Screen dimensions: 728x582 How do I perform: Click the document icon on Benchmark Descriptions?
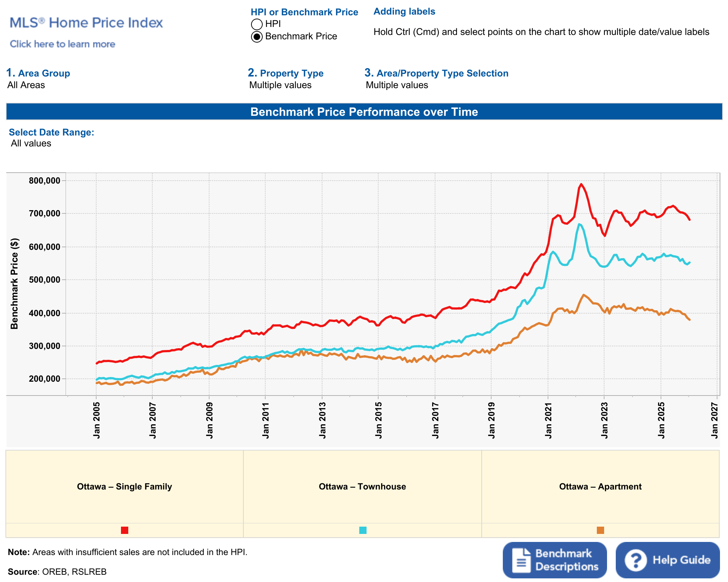(x=521, y=560)
